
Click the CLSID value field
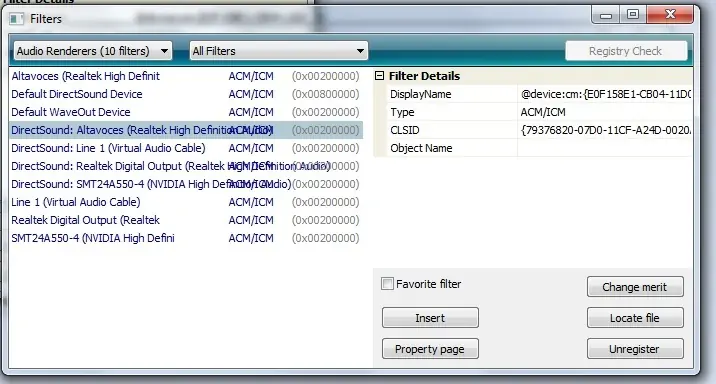(605, 130)
